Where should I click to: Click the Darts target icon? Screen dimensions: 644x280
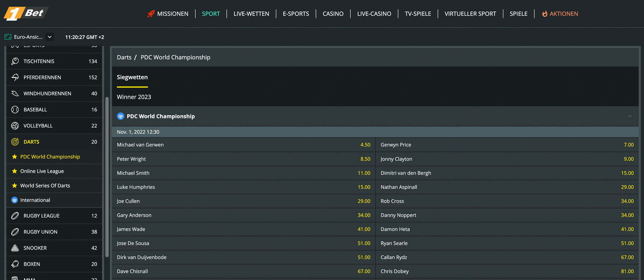point(15,141)
